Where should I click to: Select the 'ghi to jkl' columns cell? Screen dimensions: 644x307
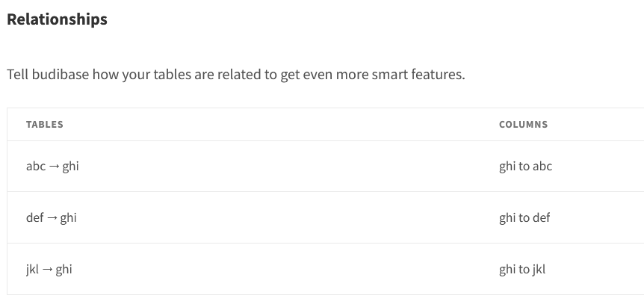(522, 269)
